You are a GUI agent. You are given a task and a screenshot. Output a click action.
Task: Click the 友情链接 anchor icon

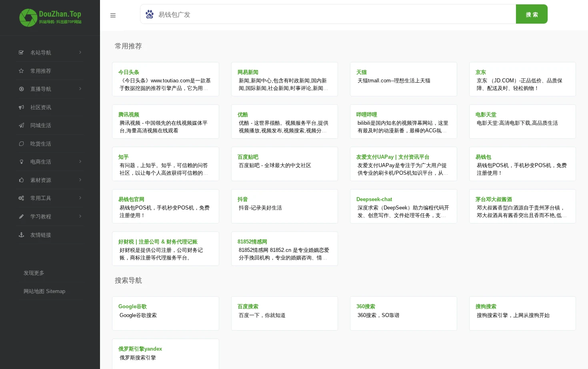[x=21, y=235]
